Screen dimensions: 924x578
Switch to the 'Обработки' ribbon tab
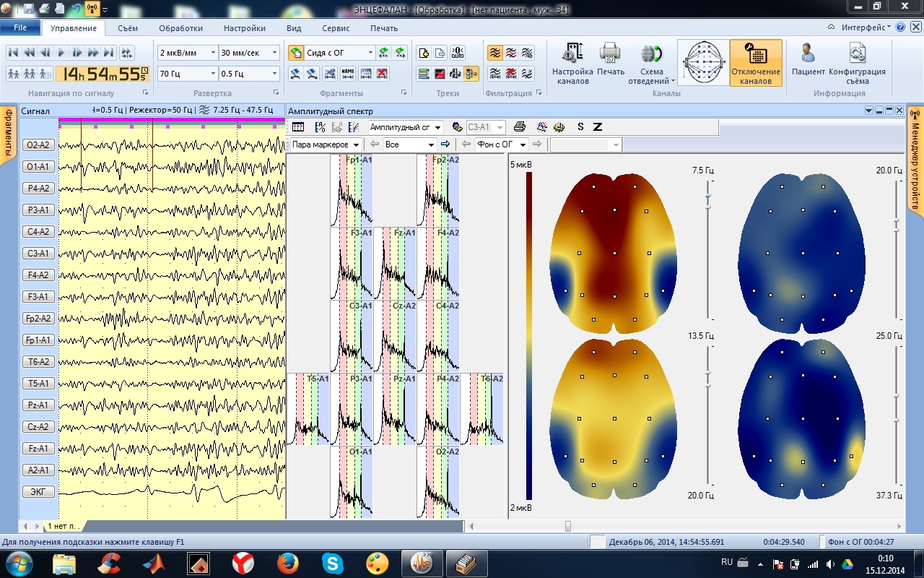tap(180, 28)
